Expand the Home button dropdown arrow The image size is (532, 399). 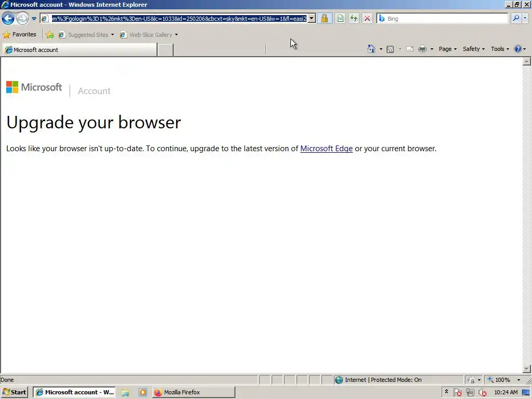(x=381, y=49)
